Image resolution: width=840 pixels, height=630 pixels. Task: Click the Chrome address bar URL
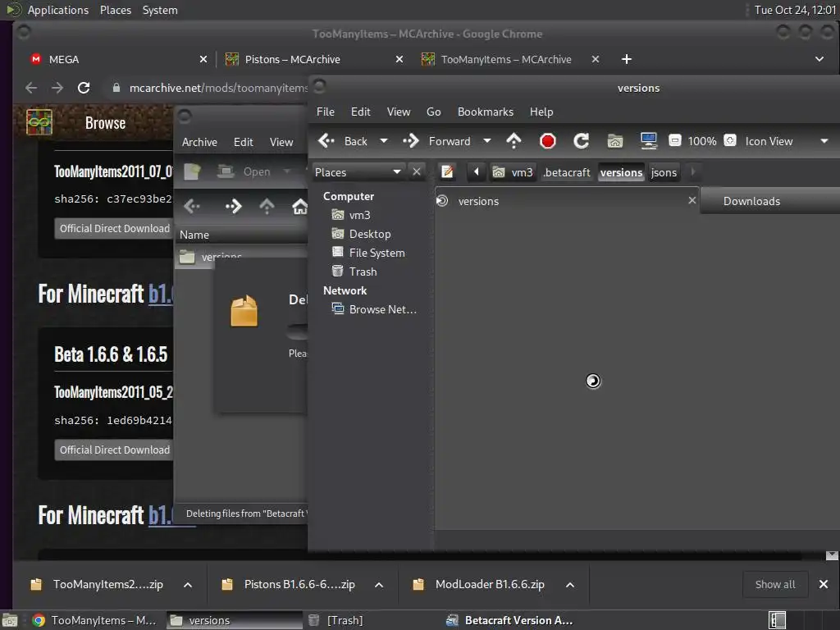218,88
